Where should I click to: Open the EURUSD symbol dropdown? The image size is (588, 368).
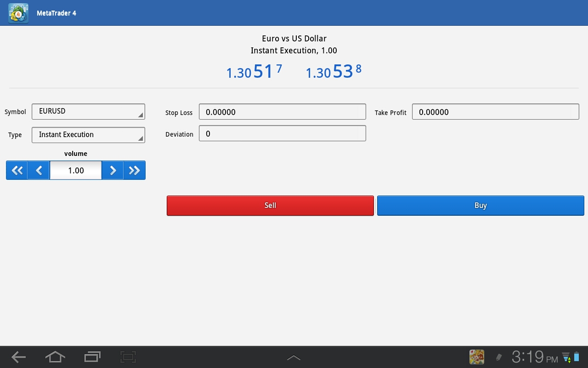88,111
